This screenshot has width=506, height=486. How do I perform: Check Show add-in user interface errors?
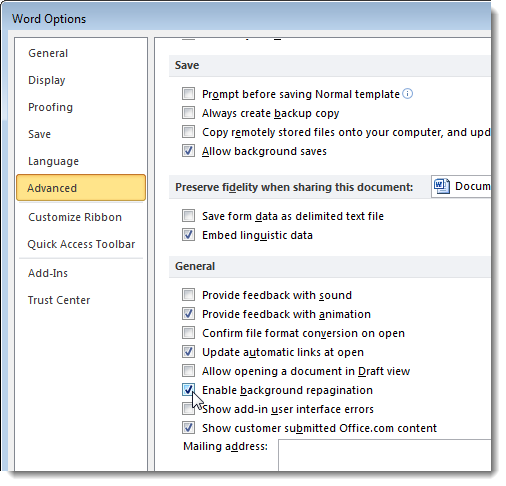pos(188,409)
